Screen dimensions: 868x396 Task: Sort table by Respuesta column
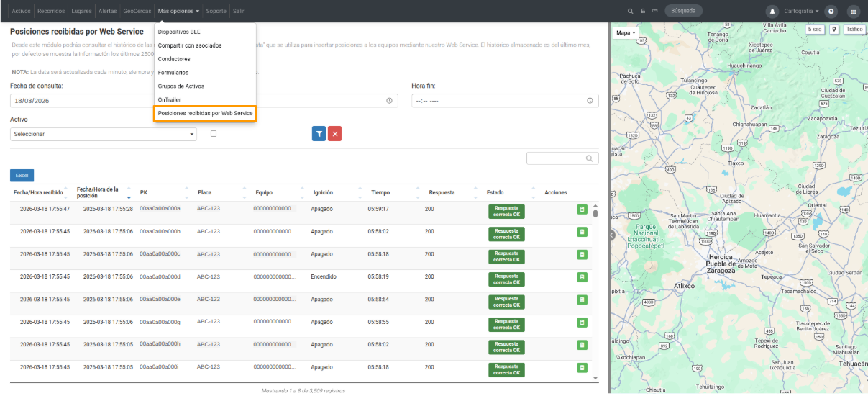coord(453,192)
